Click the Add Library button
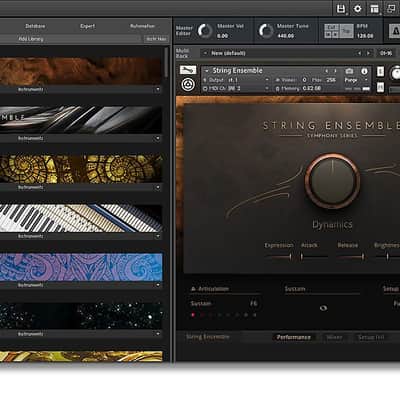This screenshot has height=400, width=400. (x=31, y=39)
